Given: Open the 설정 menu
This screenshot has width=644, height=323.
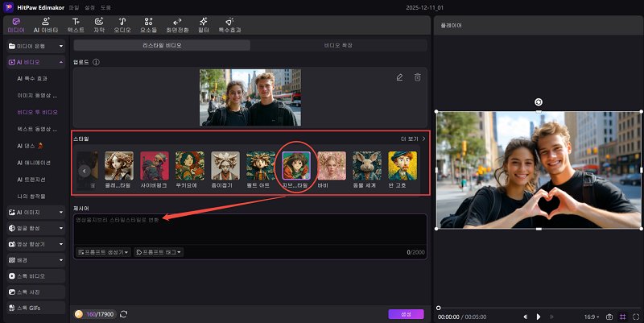Looking at the screenshot, I should [x=91, y=6].
